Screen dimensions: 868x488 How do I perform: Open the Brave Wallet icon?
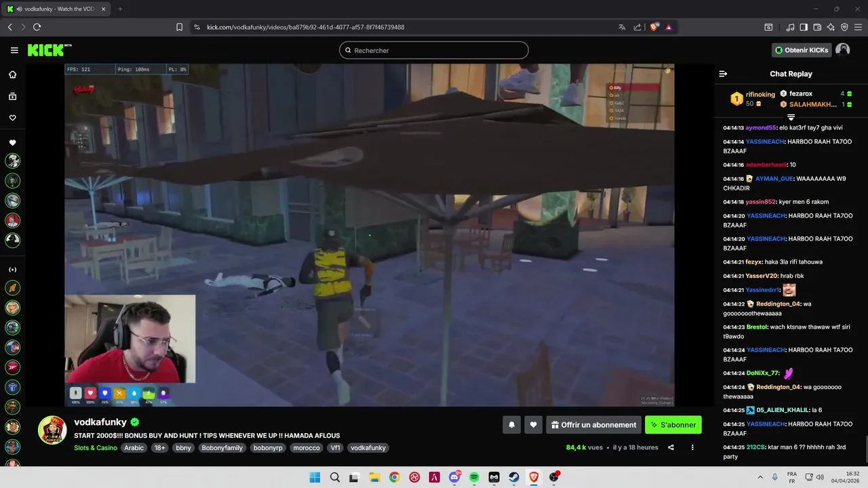pos(817,27)
